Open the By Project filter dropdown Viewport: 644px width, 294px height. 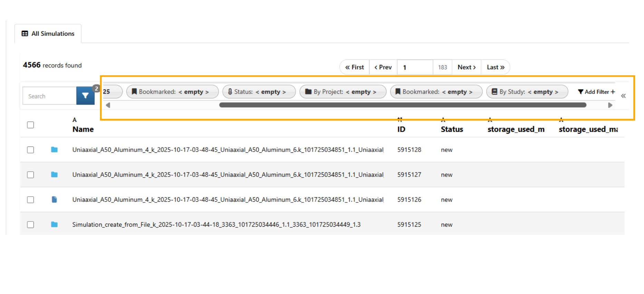[343, 92]
